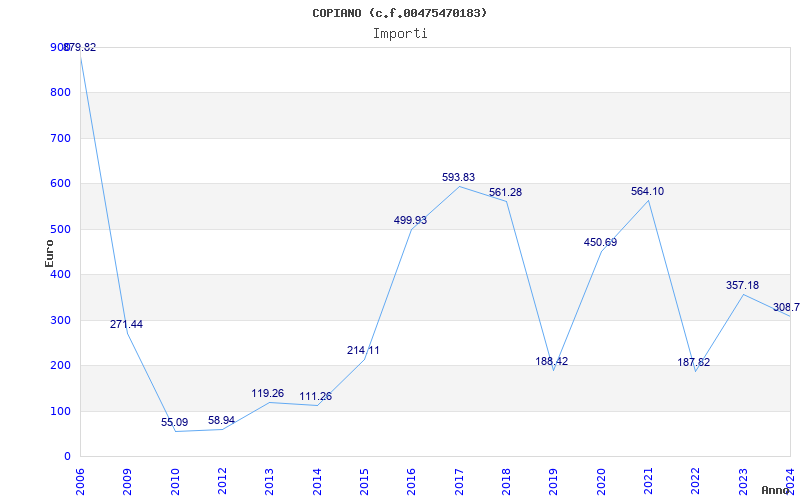The image size is (800, 500).
Task: Click the 2010 year tick label
Action: coord(174,482)
